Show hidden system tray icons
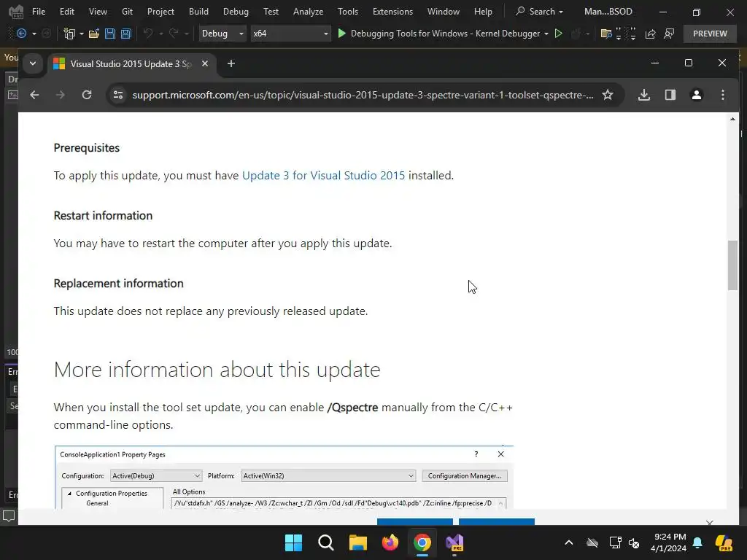This screenshot has width=747, height=560. pyautogui.click(x=569, y=542)
